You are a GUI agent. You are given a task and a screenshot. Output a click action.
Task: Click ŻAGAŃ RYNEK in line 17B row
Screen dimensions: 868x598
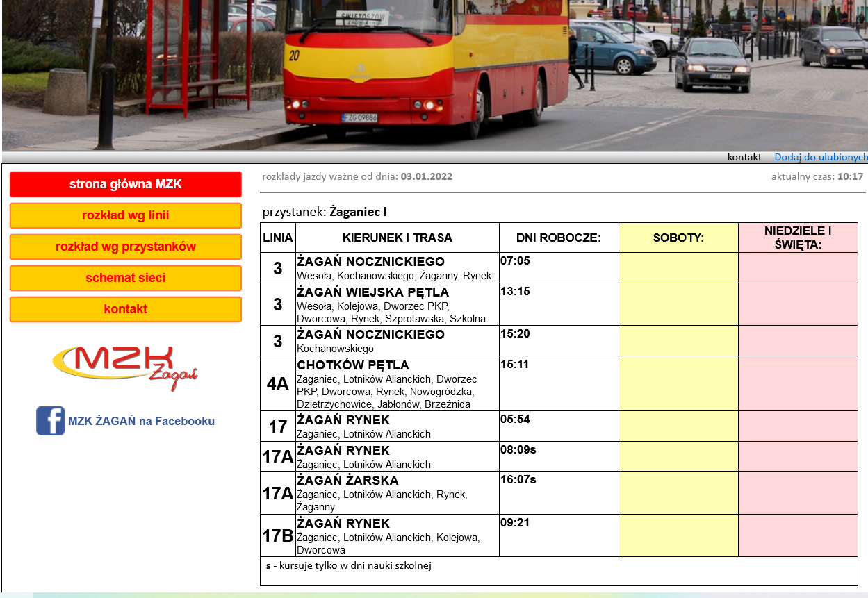click(x=343, y=524)
